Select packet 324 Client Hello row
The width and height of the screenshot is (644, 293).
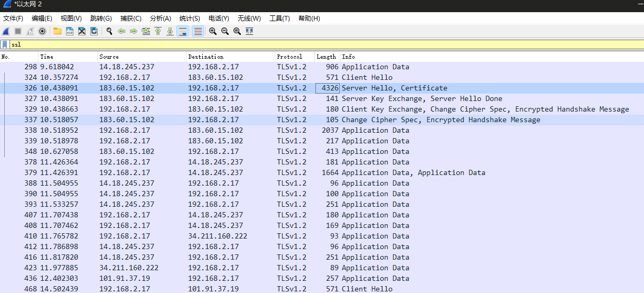pos(322,77)
